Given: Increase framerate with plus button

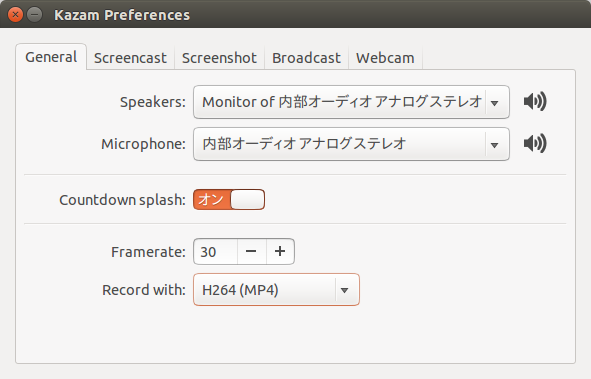Looking at the screenshot, I should (x=280, y=251).
